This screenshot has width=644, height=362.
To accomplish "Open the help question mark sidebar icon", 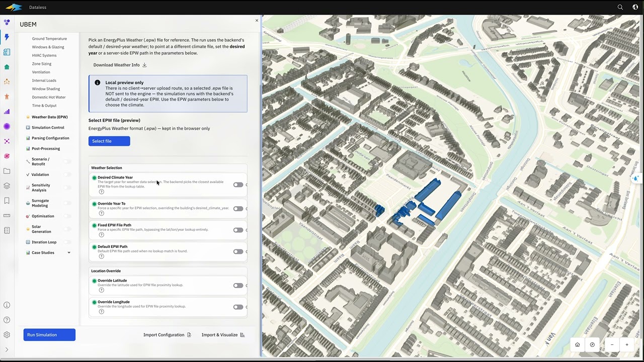I will pos(7,320).
